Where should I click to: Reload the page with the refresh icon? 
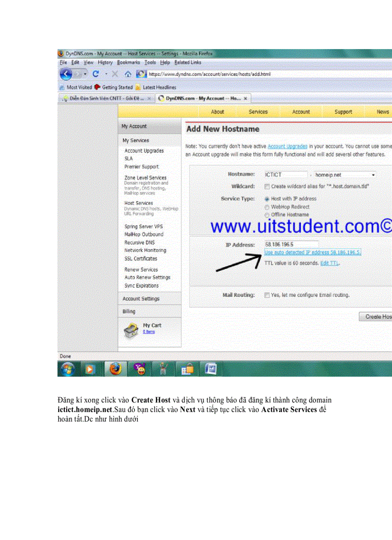coord(96,74)
